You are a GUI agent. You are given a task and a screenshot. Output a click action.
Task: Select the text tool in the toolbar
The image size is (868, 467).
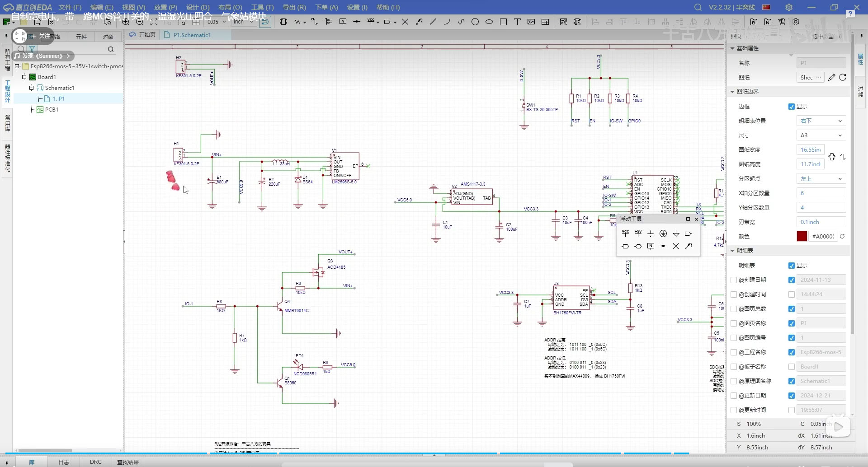pos(517,22)
